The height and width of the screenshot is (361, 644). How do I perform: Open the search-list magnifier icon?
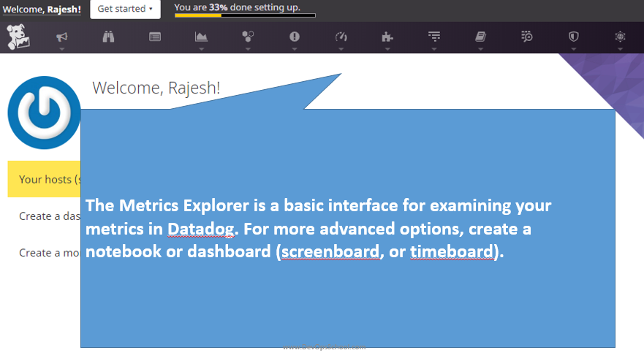(x=527, y=37)
